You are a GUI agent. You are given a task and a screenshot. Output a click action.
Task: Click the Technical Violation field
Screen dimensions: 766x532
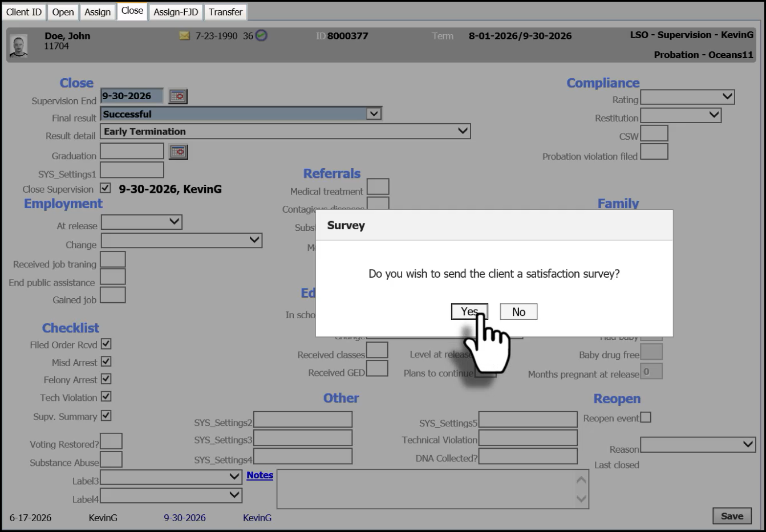click(x=528, y=437)
